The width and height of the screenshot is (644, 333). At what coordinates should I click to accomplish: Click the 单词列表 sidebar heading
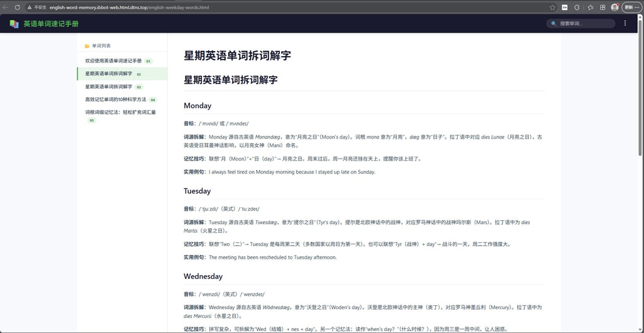101,46
